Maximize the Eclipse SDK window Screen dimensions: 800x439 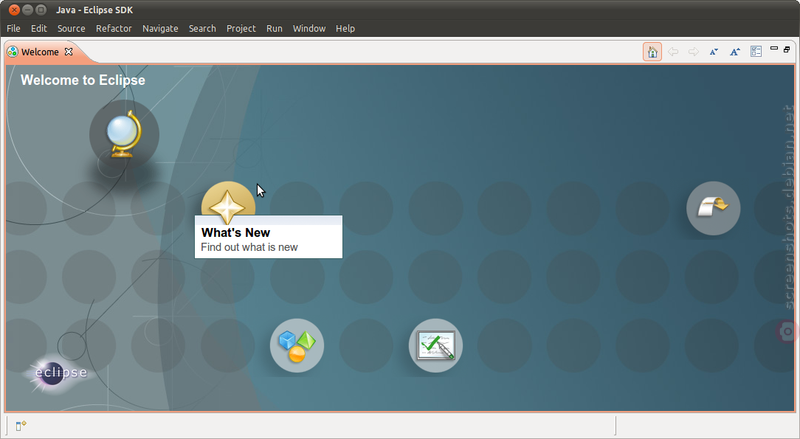[41, 10]
